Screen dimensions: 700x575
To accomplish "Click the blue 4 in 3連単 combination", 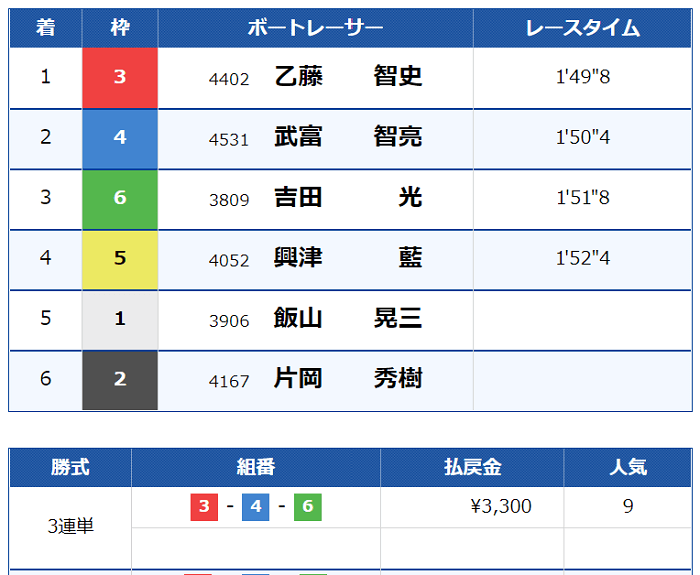I will pos(256,507).
